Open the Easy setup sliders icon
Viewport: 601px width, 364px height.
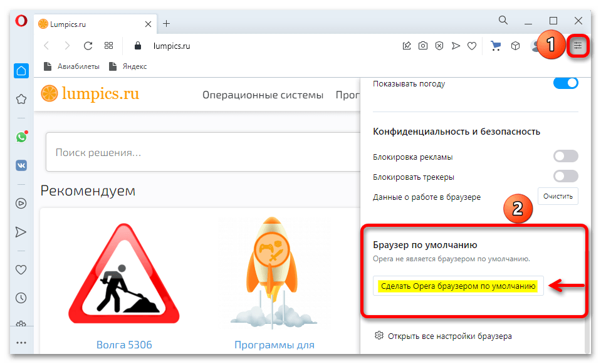point(578,46)
